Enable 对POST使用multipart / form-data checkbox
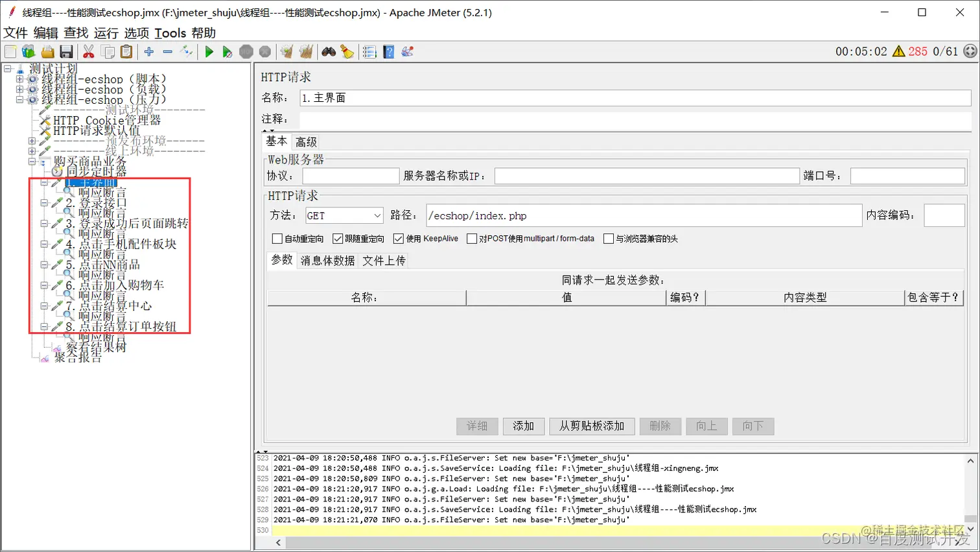Viewport: 980px width, 552px height. tap(472, 239)
